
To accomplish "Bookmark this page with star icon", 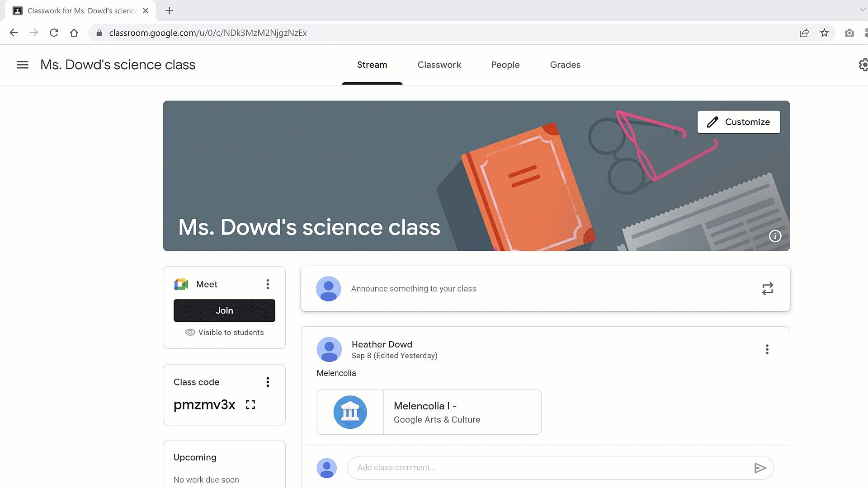I will coord(824,33).
